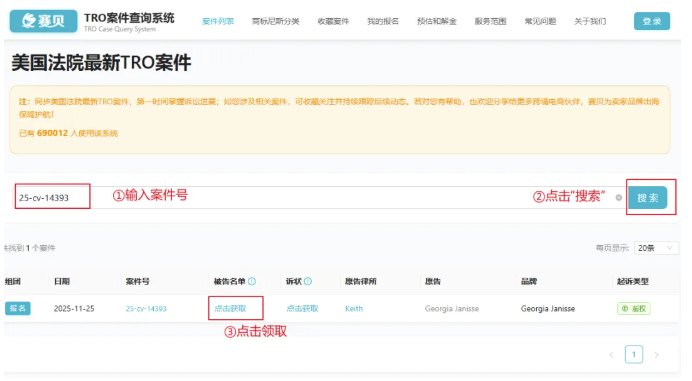Go to next page arrow
Viewport: 692px width, 381px height.
pyautogui.click(x=656, y=355)
